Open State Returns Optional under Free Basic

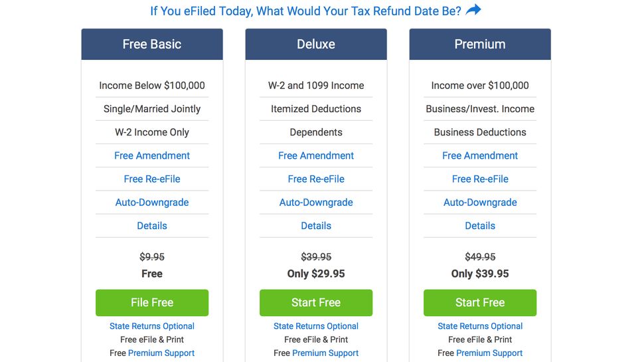152,326
